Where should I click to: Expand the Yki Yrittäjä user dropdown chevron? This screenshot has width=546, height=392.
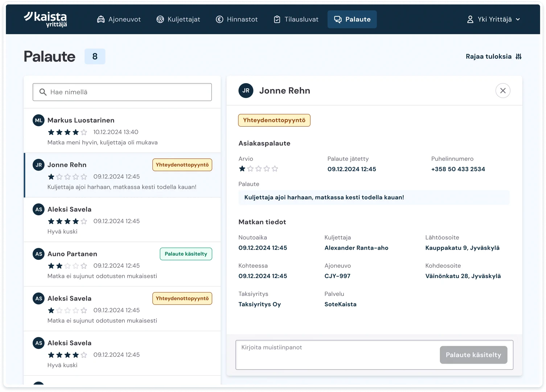pyautogui.click(x=518, y=20)
